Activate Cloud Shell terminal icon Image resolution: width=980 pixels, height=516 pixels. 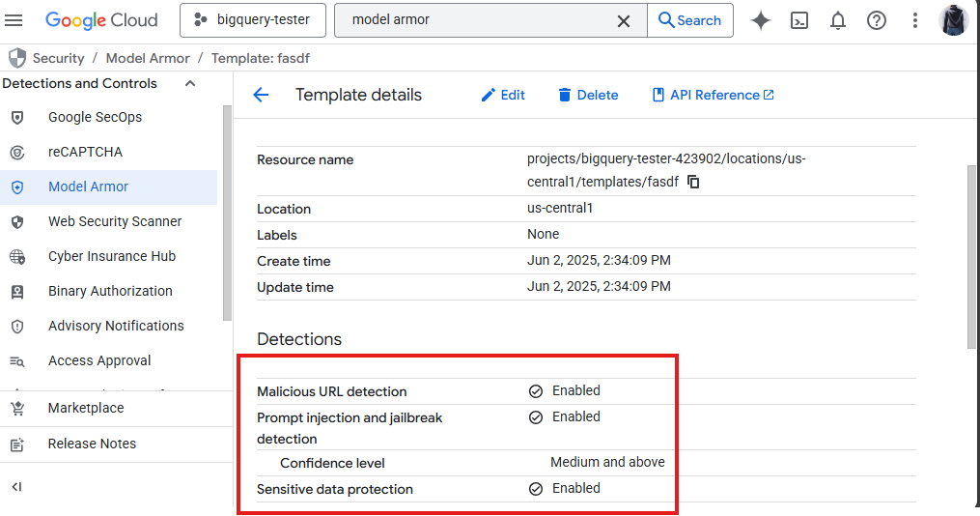click(x=799, y=20)
